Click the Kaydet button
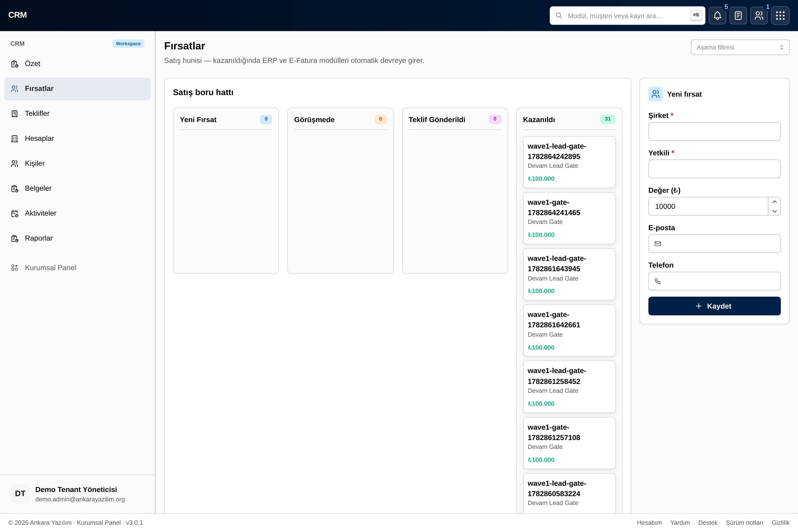The image size is (798, 532). point(714,306)
